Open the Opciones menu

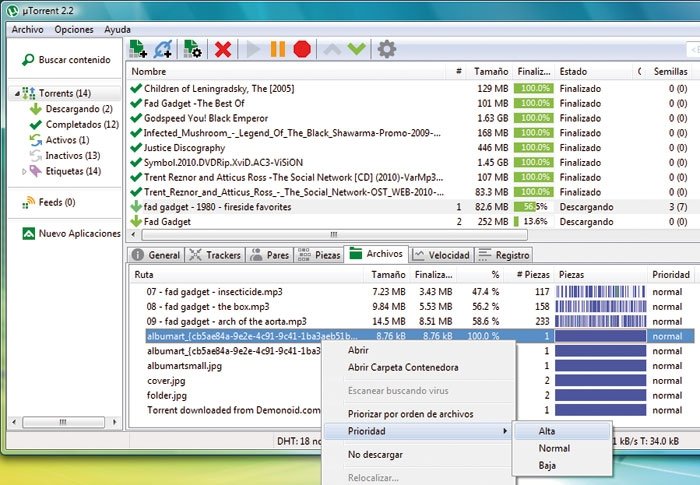pos(74,29)
